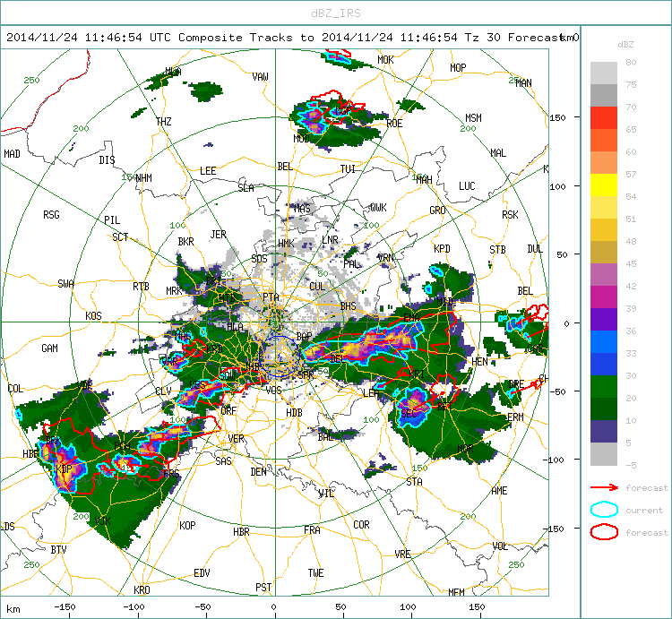Screen dimensions: 672x619
Task: Click the dBZ_IRS title text
Action: coord(336,13)
